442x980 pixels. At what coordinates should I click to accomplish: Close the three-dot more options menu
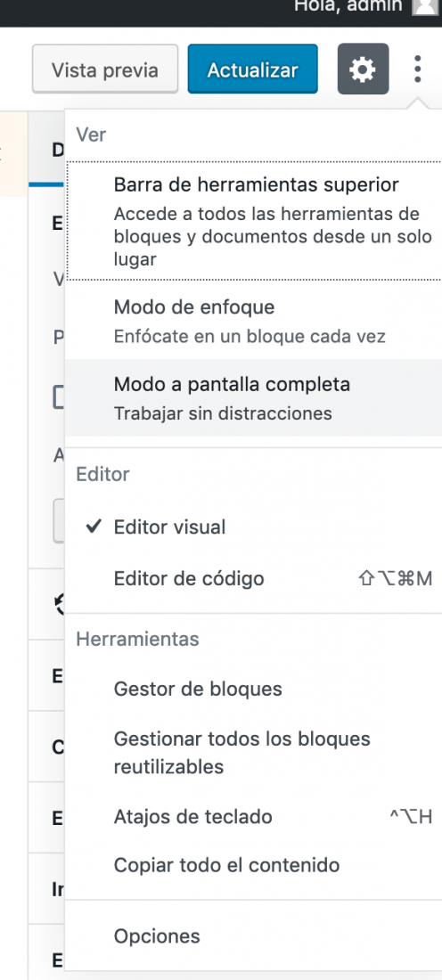[x=418, y=69]
